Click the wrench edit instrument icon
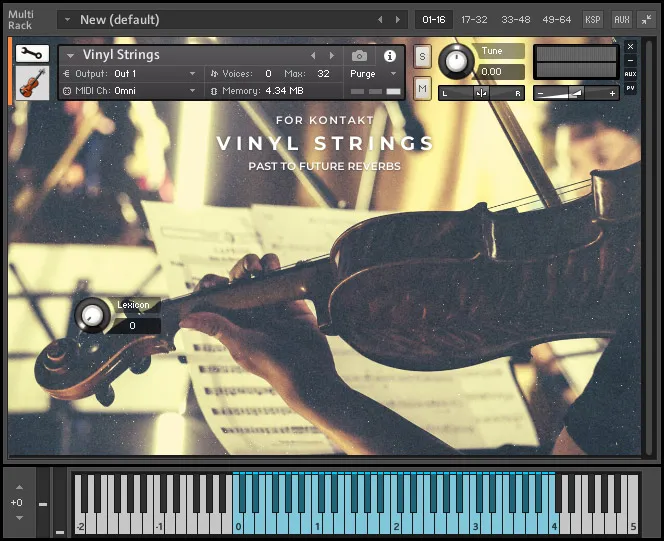This screenshot has width=664, height=541. (31, 54)
